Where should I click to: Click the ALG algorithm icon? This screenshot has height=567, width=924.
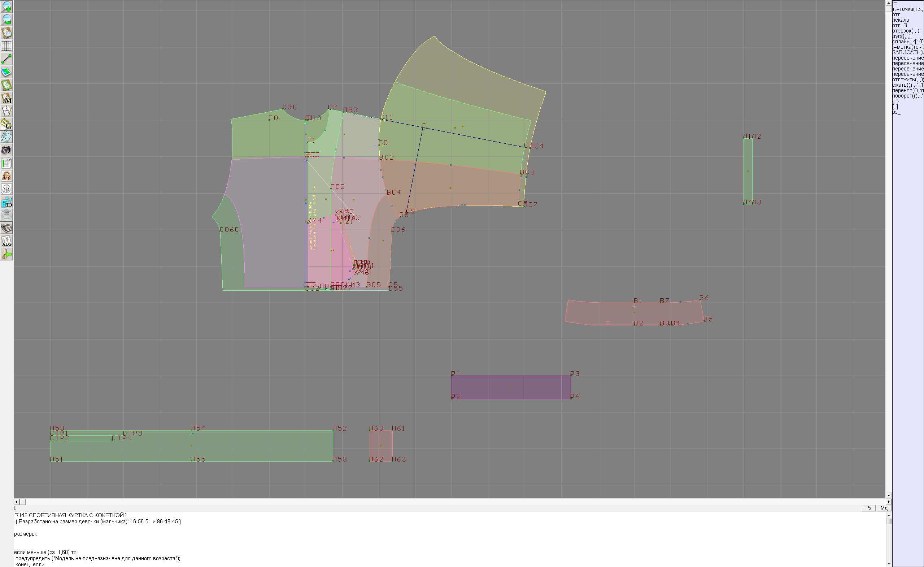coord(6,241)
